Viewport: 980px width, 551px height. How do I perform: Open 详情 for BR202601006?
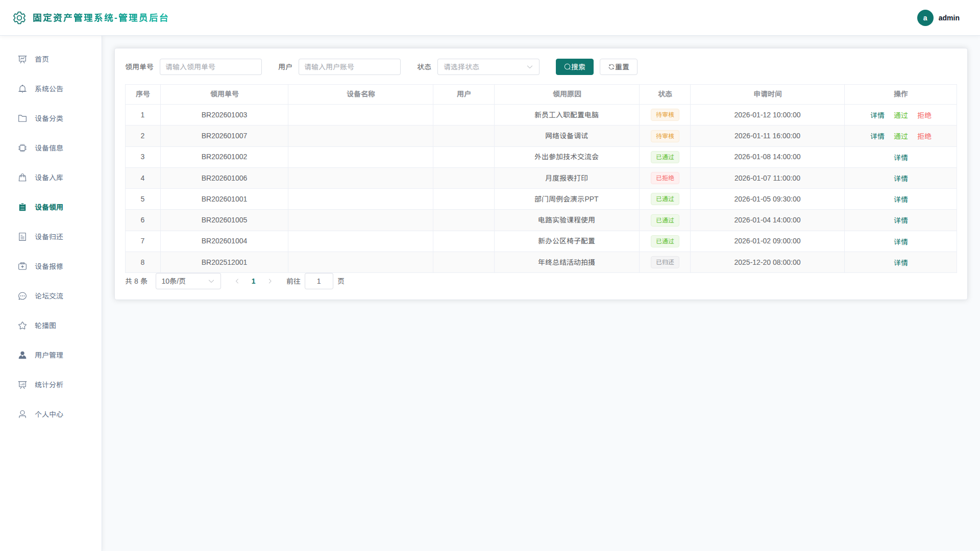pyautogui.click(x=900, y=179)
